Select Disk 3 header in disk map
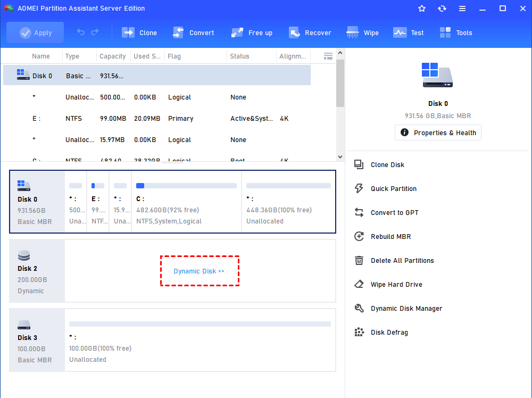Screen dimensions: 532x398 [37, 341]
